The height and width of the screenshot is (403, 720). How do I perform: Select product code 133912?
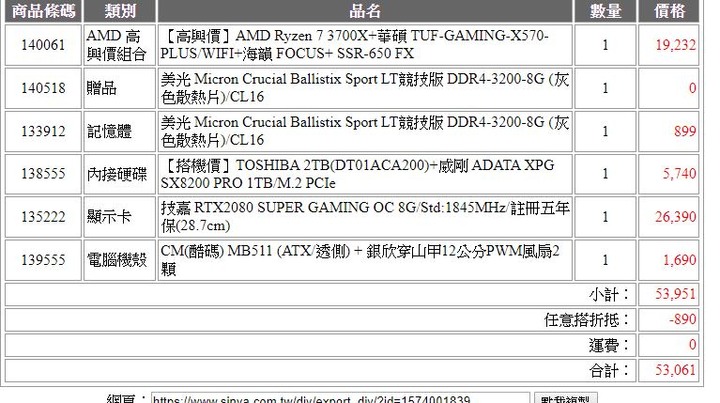tap(43, 131)
